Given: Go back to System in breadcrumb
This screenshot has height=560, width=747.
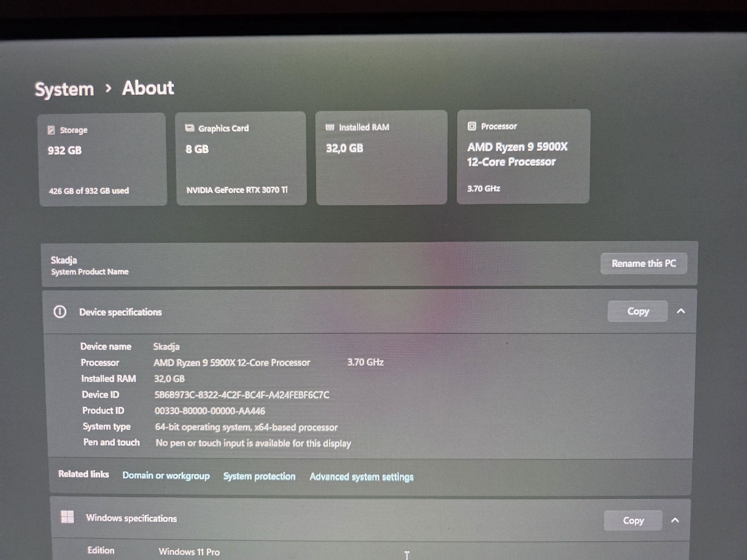Looking at the screenshot, I should 64,90.
